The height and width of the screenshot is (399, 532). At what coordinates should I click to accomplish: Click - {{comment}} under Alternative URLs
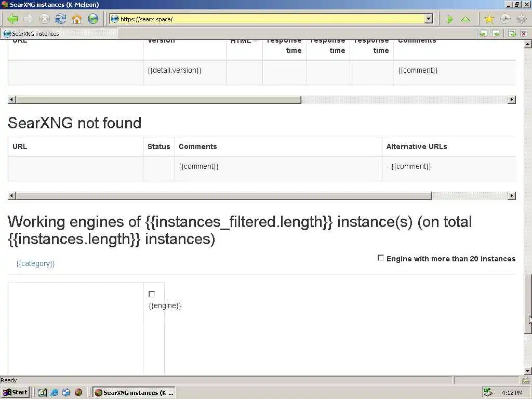click(x=408, y=166)
